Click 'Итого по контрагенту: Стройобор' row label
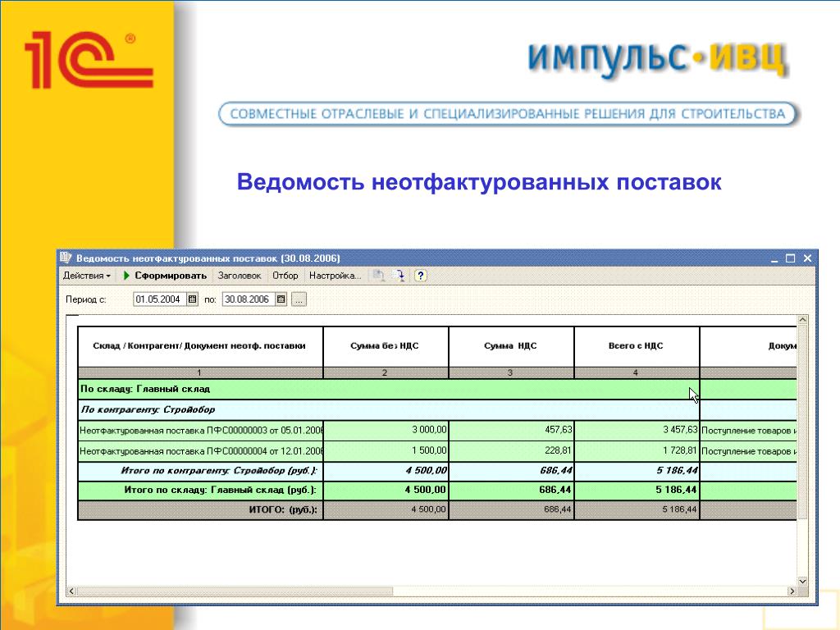The width and height of the screenshot is (840, 630). coord(218,471)
